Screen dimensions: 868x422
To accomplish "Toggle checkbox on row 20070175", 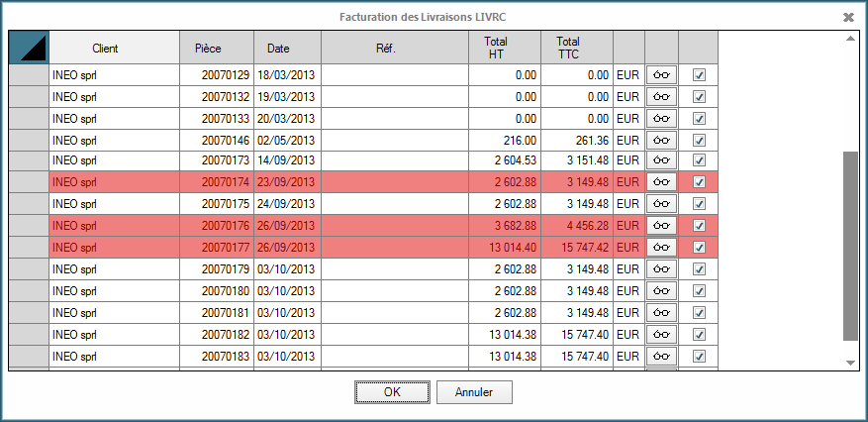I will coord(699,204).
